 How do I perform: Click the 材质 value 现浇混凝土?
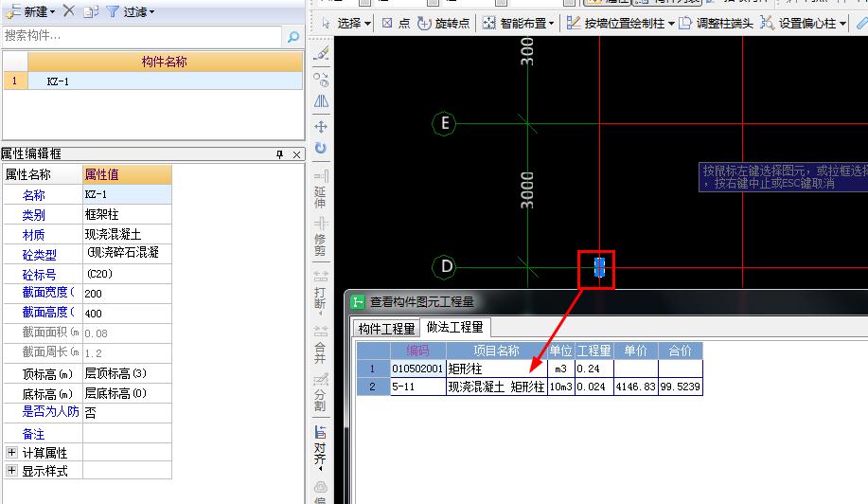point(127,234)
